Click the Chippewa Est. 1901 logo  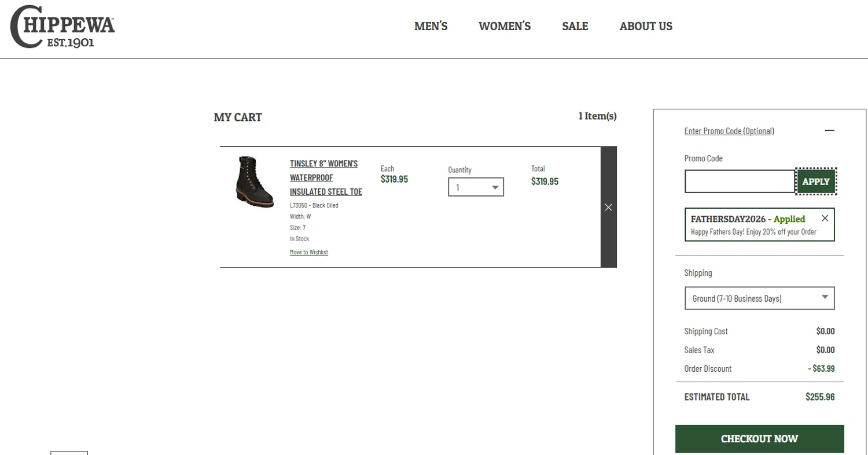62,27
